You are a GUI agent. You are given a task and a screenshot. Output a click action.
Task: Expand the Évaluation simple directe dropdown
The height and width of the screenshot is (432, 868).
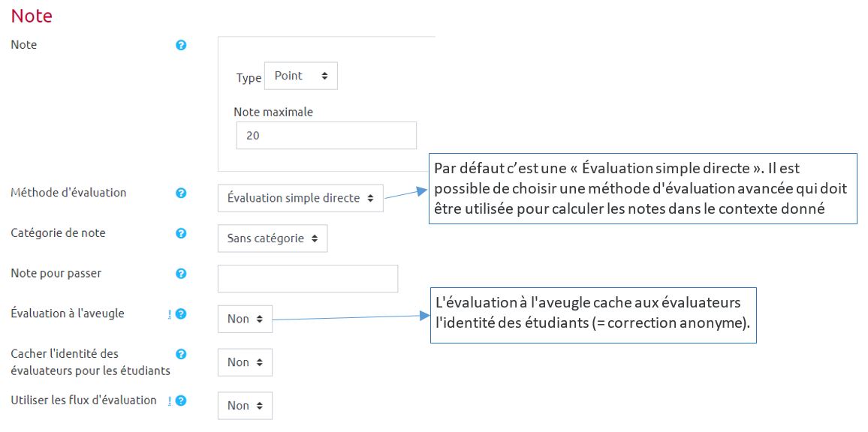[x=300, y=199]
